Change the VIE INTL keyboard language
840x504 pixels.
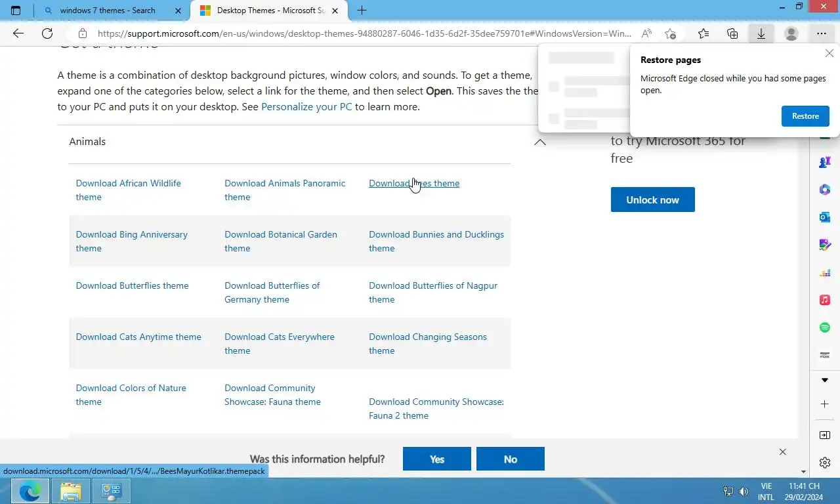(766, 492)
